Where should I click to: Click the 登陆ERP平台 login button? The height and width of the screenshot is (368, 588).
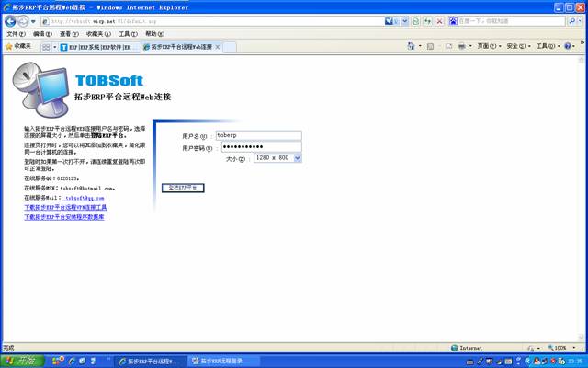coord(183,188)
